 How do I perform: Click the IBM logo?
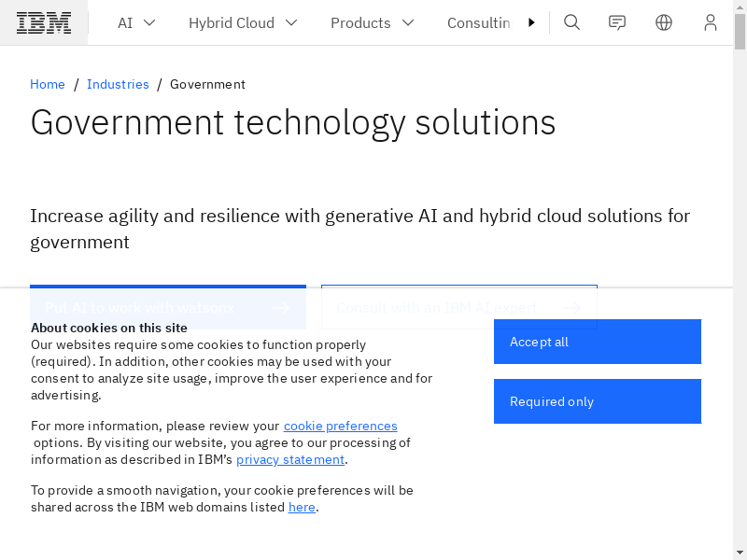[x=44, y=22]
